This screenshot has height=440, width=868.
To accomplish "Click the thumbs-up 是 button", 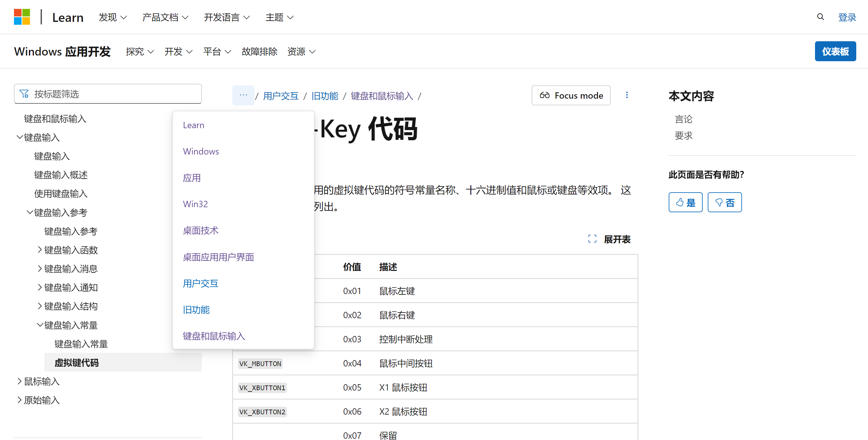I will coord(686,202).
